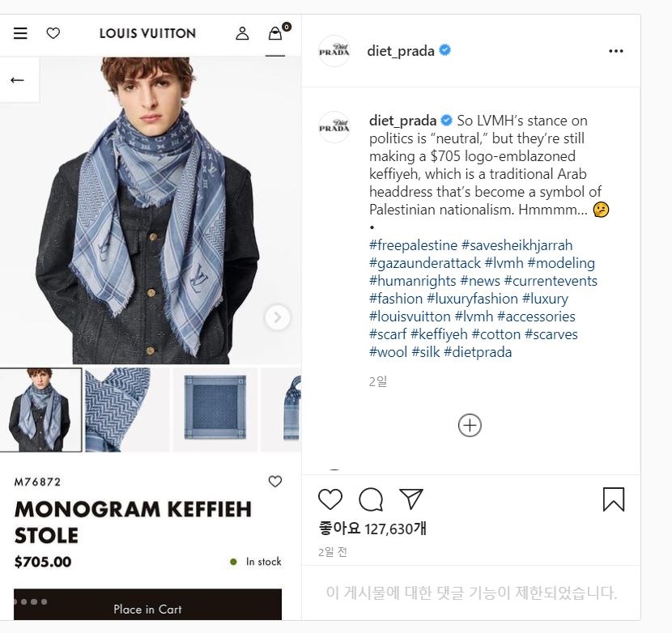
Task: Click the back arrow on product image
Action: click(x=17, y=80)
